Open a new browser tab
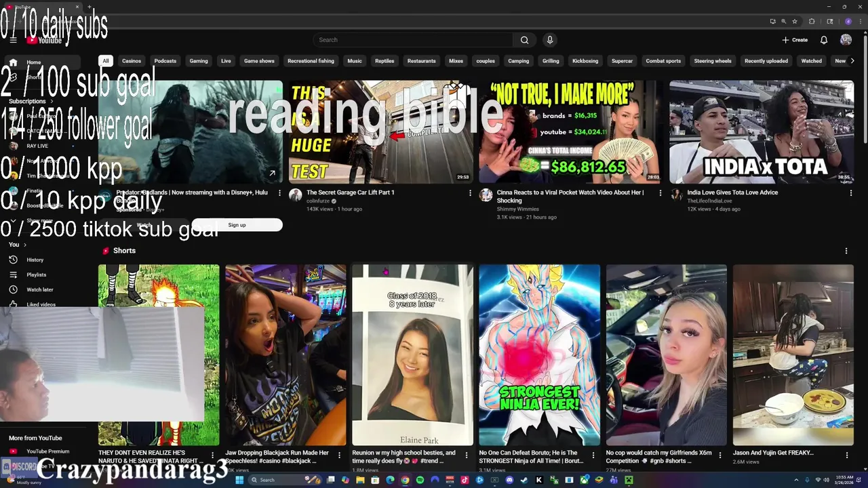This screenshot has width=868, height=488. point(90,7)
